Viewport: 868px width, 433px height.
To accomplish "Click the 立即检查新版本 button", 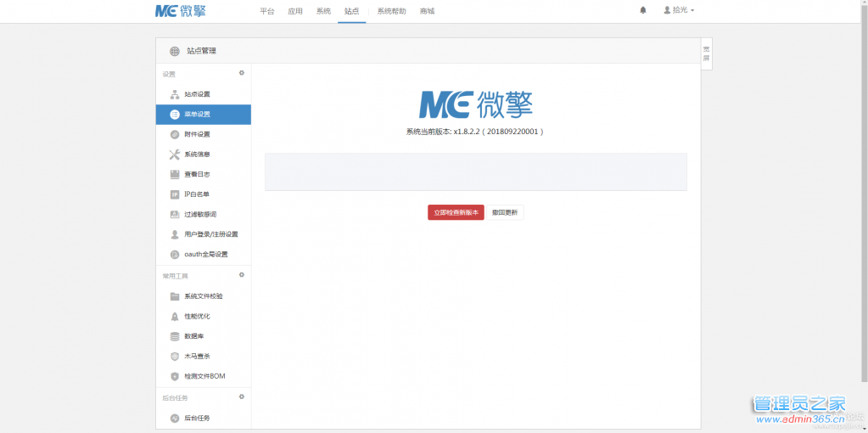I will (456, 212).
